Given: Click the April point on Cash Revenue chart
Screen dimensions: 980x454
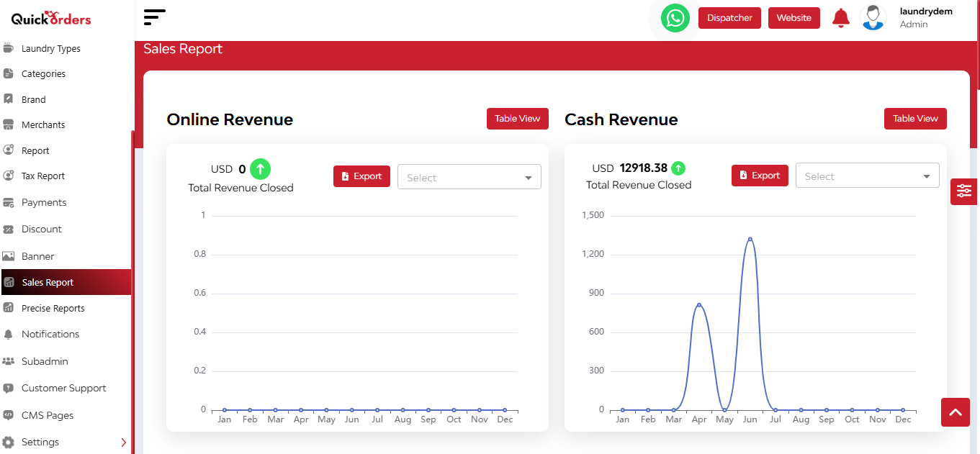Looking at the screenshot, I should coord(698,304).
